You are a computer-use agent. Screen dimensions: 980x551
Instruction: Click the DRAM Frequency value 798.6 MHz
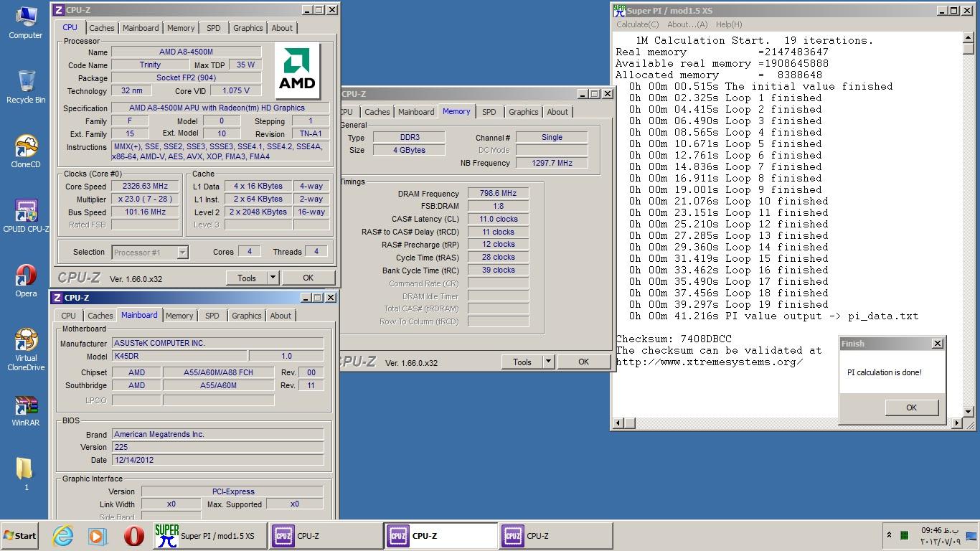pyautogui.click(x=498, y=194)
